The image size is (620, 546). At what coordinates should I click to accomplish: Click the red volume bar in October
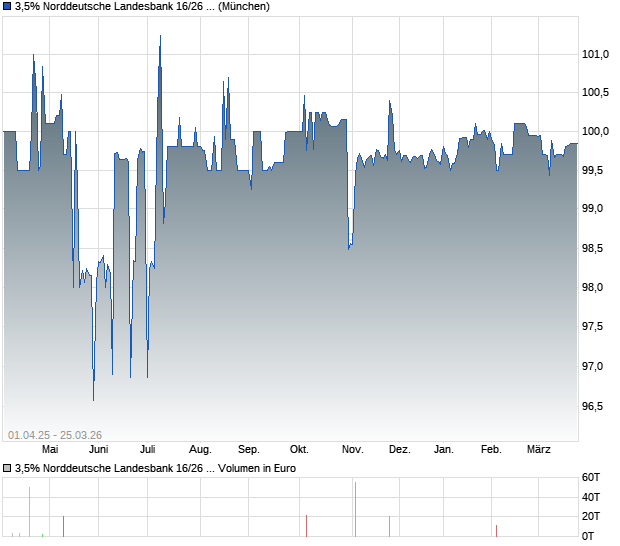tap(306, 526)
